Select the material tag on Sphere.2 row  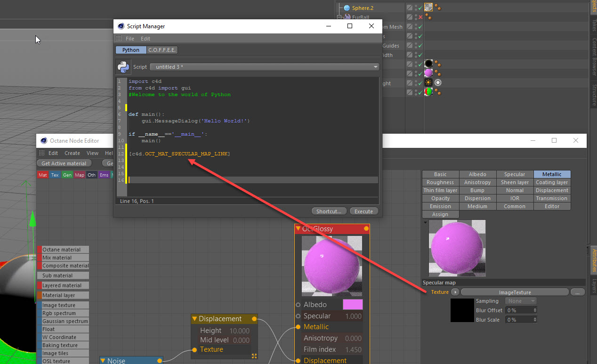click(x=428, y=8)
